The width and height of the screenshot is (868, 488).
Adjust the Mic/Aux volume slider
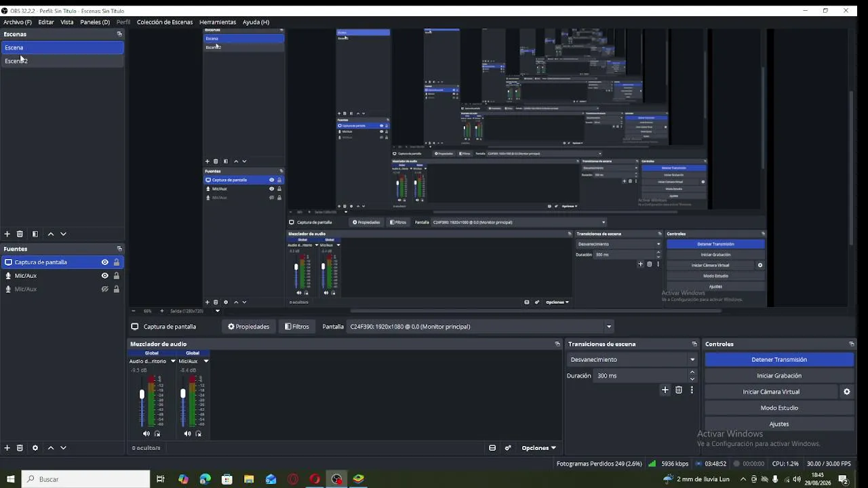pos(183,394)
